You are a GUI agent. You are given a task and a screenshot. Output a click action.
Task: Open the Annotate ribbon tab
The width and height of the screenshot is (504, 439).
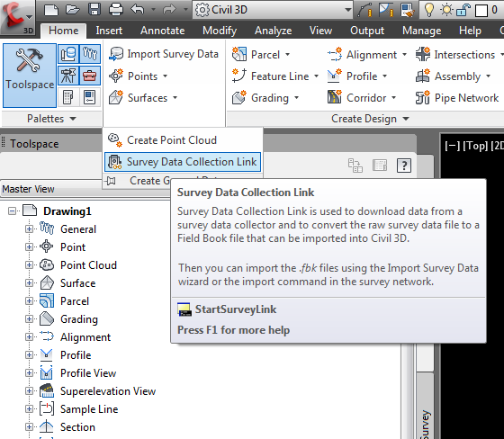coord(162,31)
